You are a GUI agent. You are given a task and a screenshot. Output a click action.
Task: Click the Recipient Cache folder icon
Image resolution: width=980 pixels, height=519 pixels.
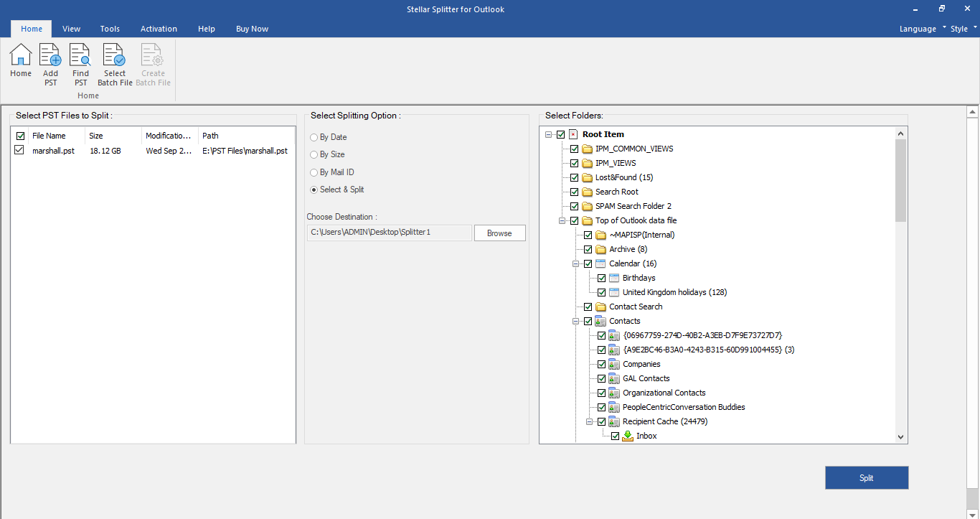point(615,421)
